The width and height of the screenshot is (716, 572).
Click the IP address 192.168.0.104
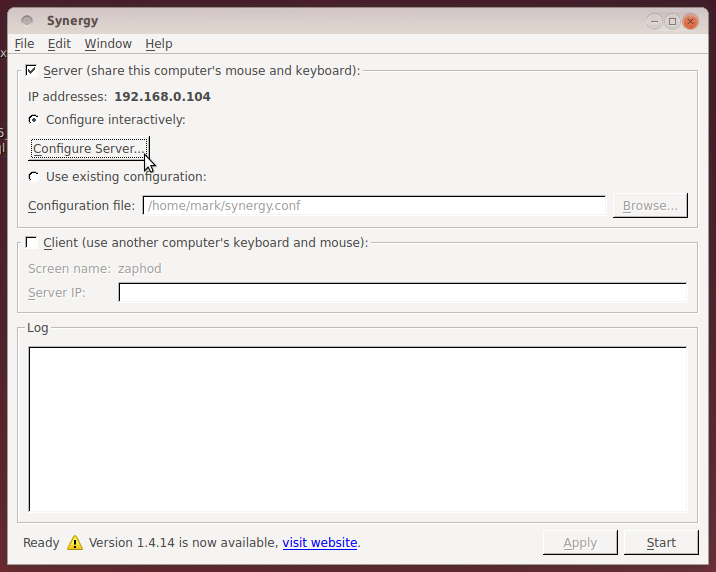(x=162, y=97)
